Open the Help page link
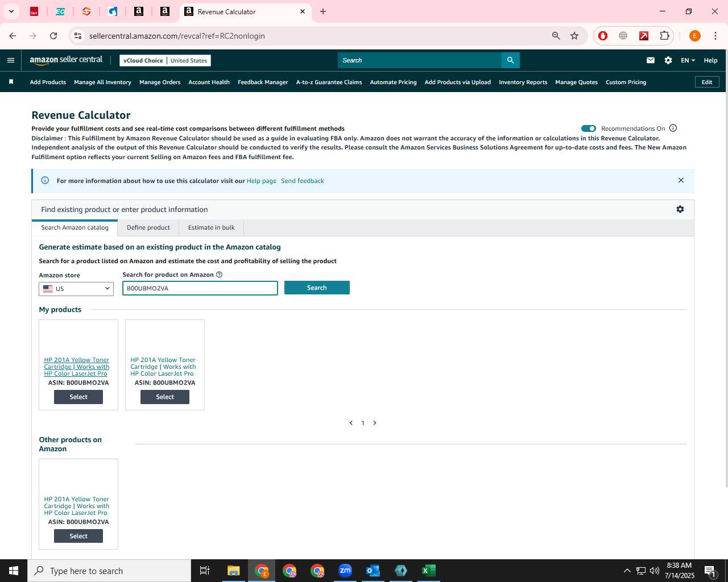 (x=262, y=181)
